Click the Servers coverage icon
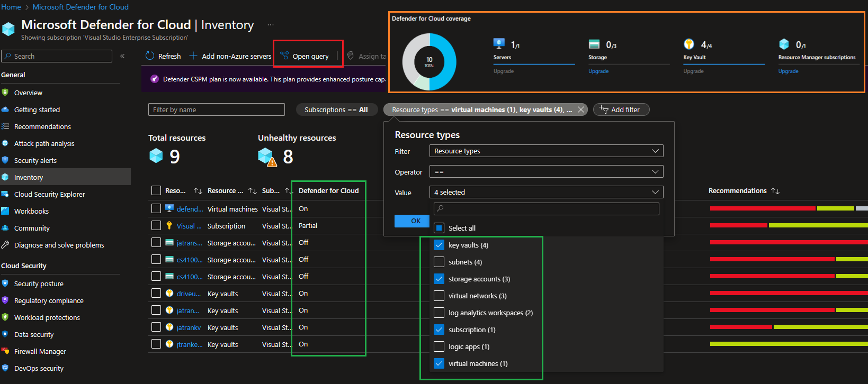Viewport: 868px width, 384px height. [499, 44]
